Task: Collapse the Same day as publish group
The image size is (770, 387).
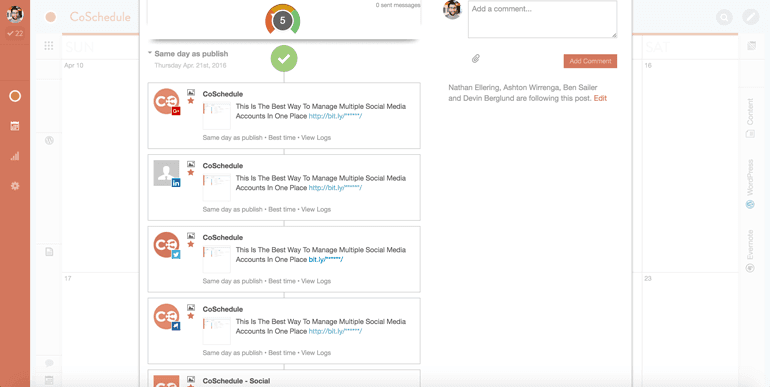Action: coord(149,54)
